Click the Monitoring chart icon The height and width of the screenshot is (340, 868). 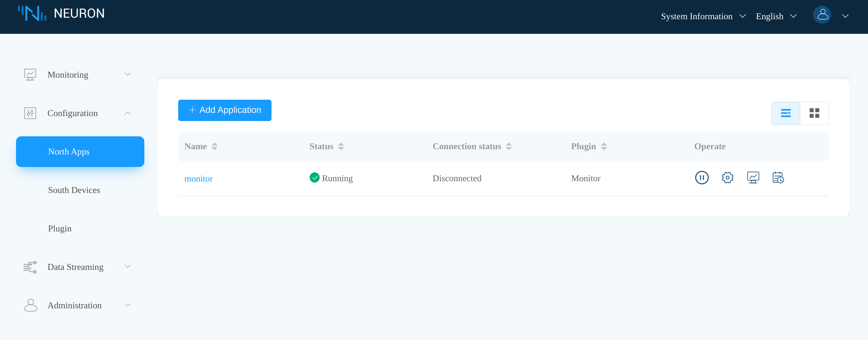point(30,74)
